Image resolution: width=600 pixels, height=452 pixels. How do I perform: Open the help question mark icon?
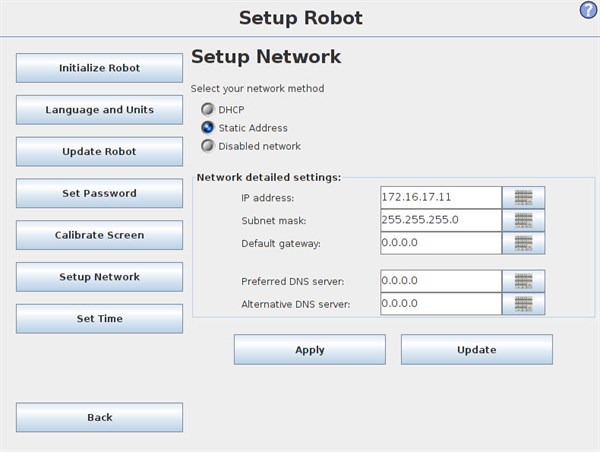point(589,10)
